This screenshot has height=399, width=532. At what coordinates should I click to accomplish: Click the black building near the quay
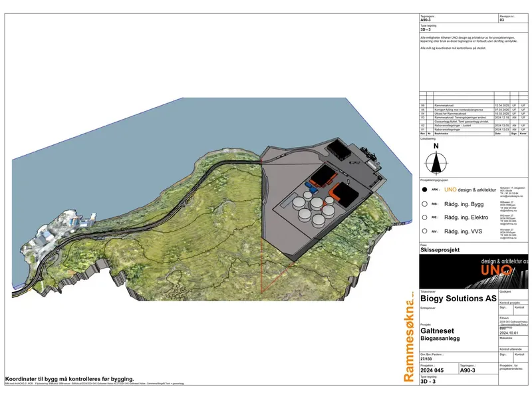338,149
